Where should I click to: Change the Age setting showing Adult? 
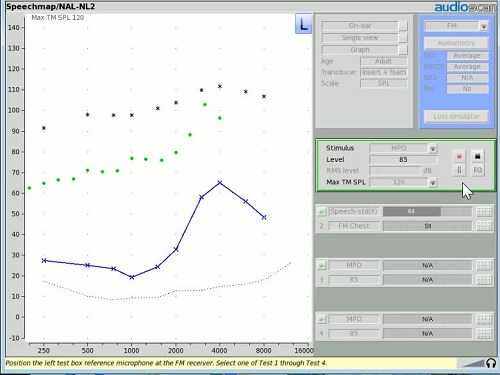(x=384, y=61)
